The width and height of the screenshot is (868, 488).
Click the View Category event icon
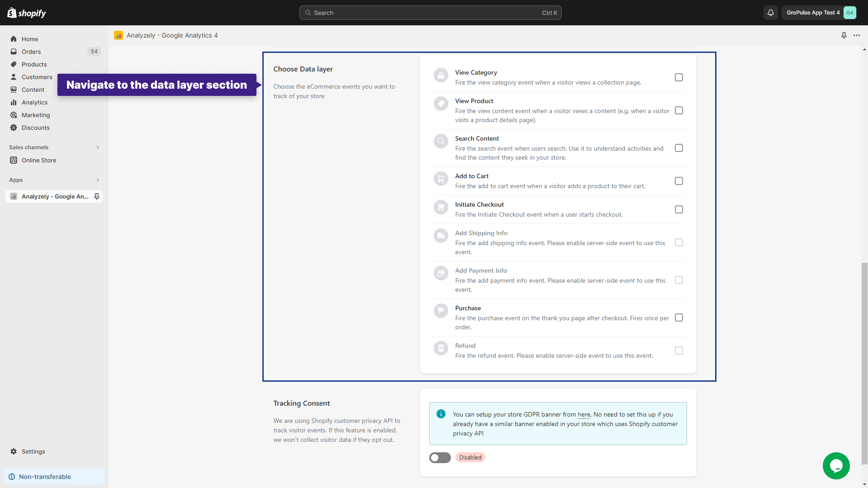coord(441,75)
